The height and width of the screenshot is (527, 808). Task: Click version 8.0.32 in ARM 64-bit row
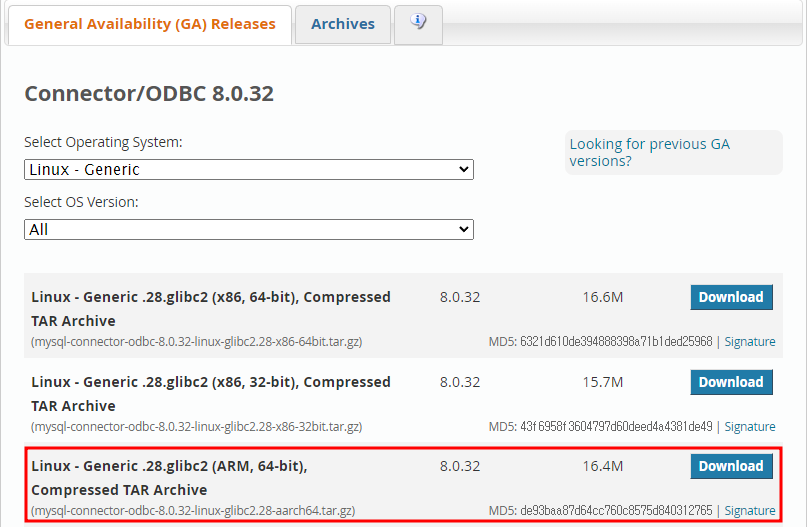coord(460,466)
